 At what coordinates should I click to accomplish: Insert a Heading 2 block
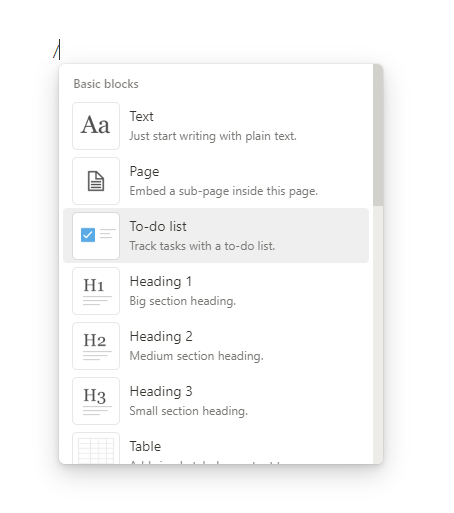coord(216,346)
